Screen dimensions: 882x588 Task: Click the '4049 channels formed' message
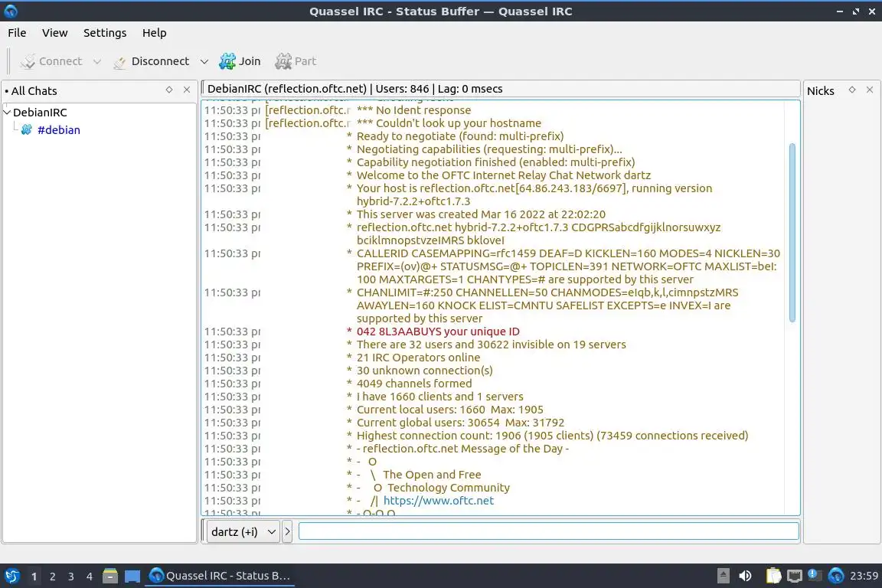coord(414,383)
